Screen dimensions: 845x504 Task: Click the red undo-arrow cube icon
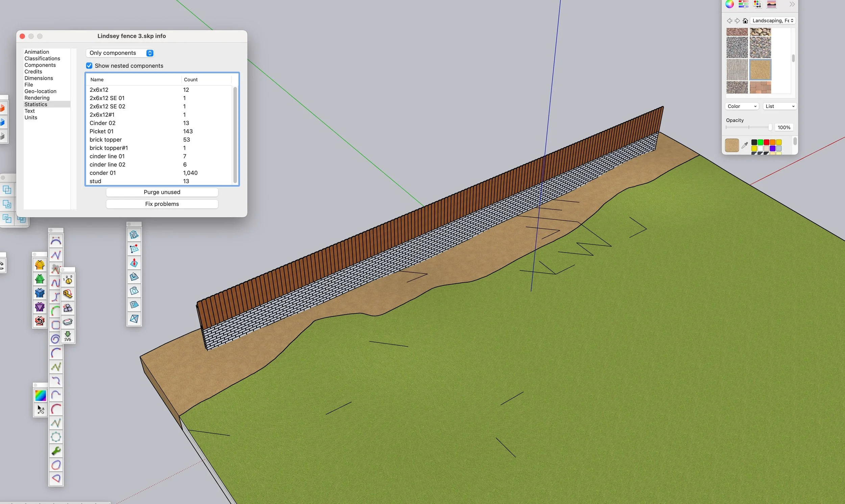40,320
